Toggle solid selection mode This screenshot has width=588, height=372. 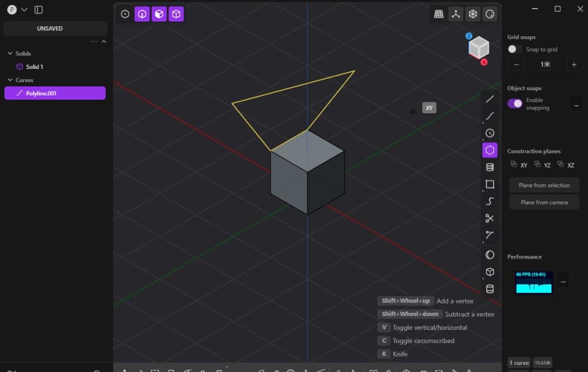(176, 14)
